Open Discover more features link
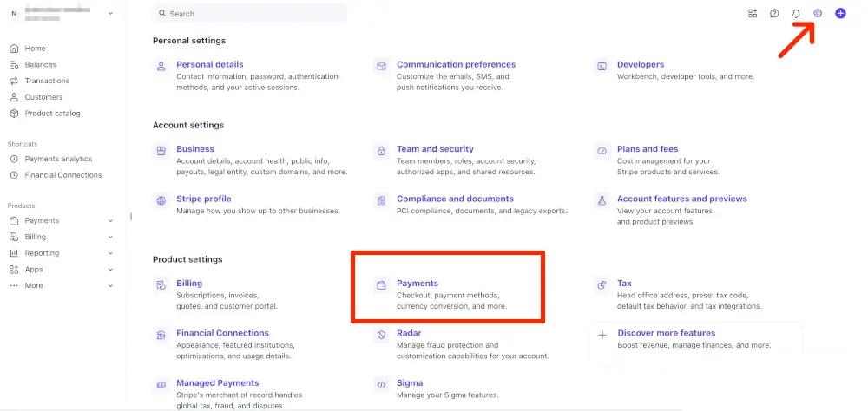868x411 pixels. click(x=667, y=333)
